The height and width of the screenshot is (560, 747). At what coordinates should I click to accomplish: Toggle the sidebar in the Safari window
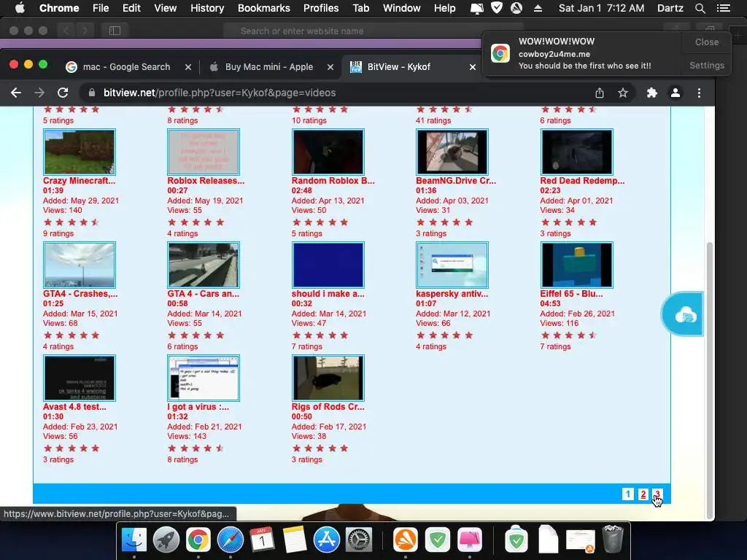[115, 31]
